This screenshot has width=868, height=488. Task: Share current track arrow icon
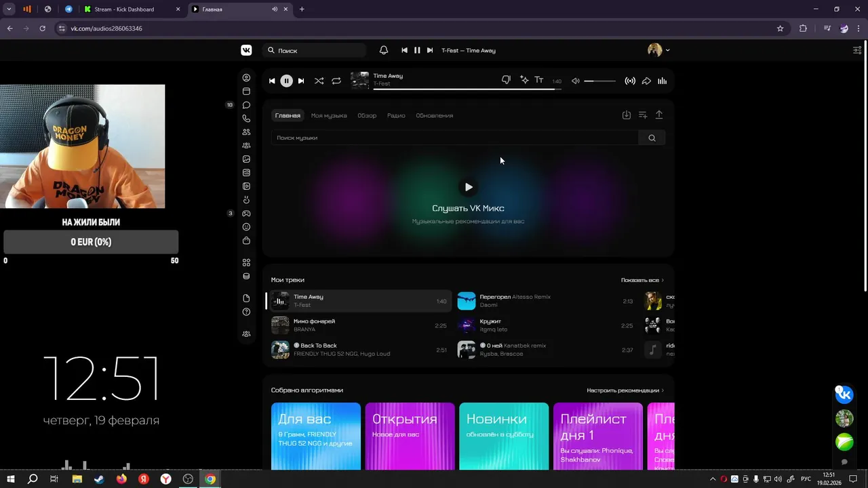(646, 81)
